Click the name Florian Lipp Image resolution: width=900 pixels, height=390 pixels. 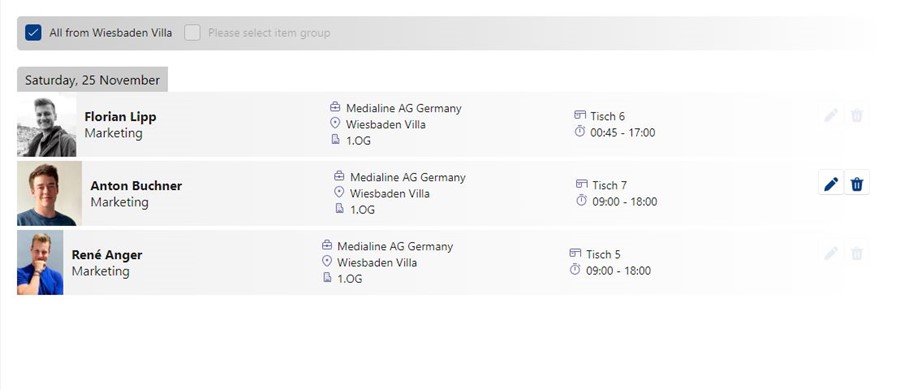pos(120,117)
